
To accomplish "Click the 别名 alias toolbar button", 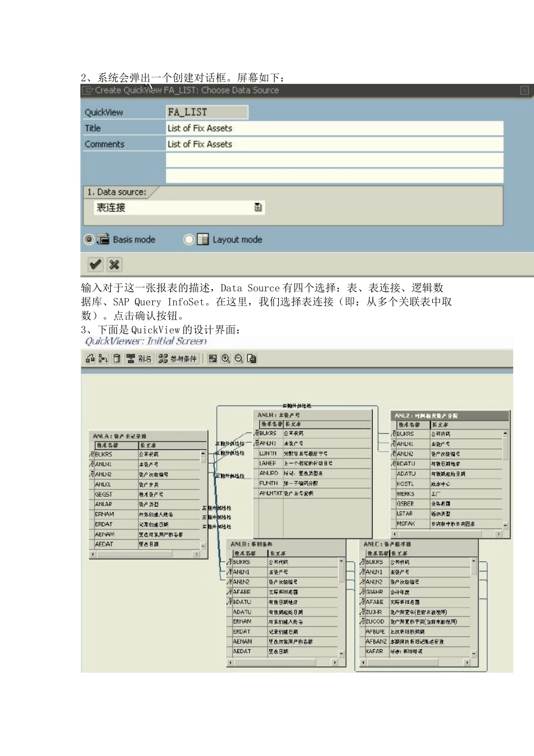I will click(x=139, y=358).
